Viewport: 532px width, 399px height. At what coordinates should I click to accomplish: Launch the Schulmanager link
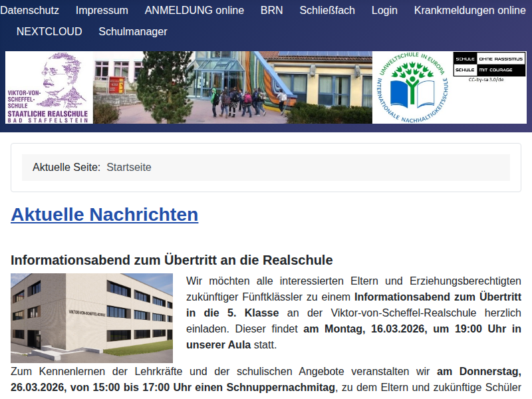pos(133,32)
